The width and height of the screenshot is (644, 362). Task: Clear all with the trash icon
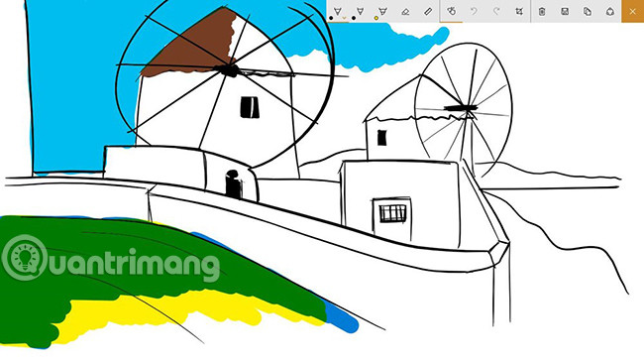(542, 11)
